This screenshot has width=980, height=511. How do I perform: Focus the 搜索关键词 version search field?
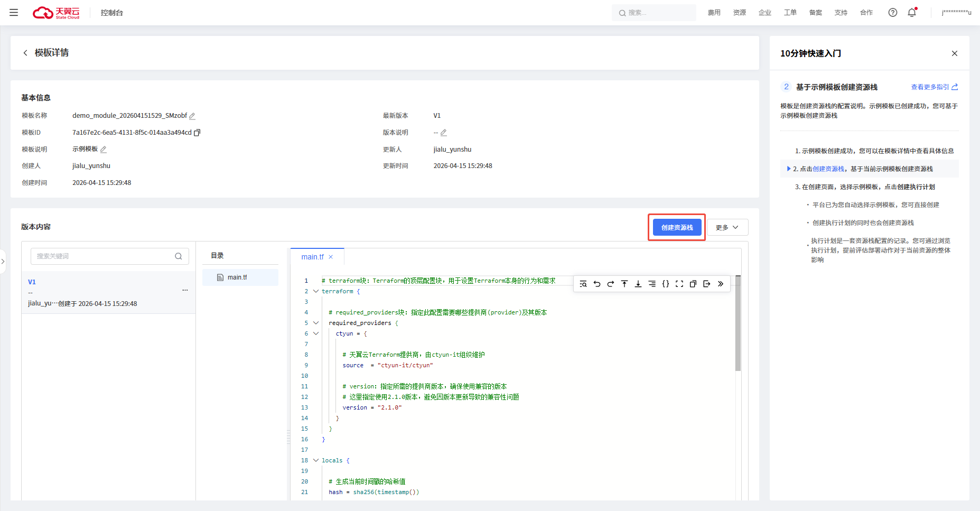(x=103, y=256)
